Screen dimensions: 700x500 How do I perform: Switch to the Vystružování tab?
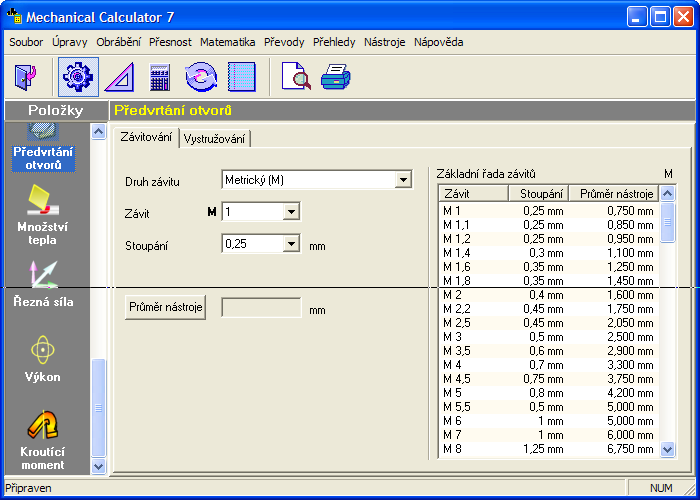[x=214, y=139]
